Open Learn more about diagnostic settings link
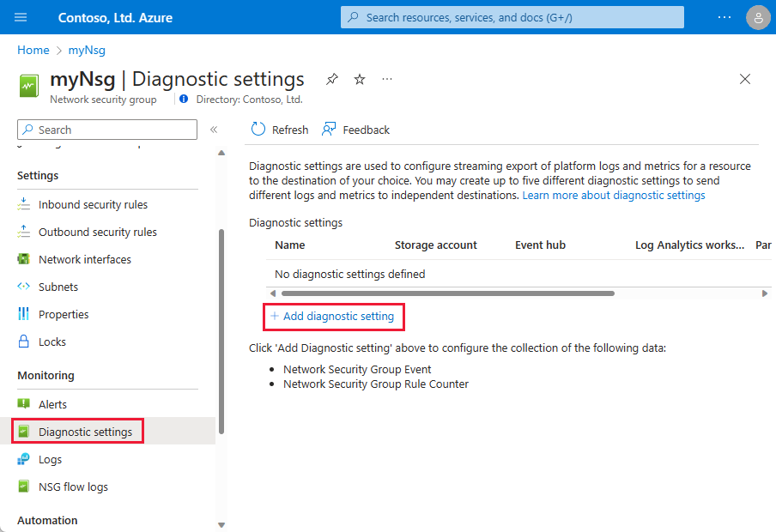Image resolution: width=776 pixels, height=532 pixels. (613, 195)
